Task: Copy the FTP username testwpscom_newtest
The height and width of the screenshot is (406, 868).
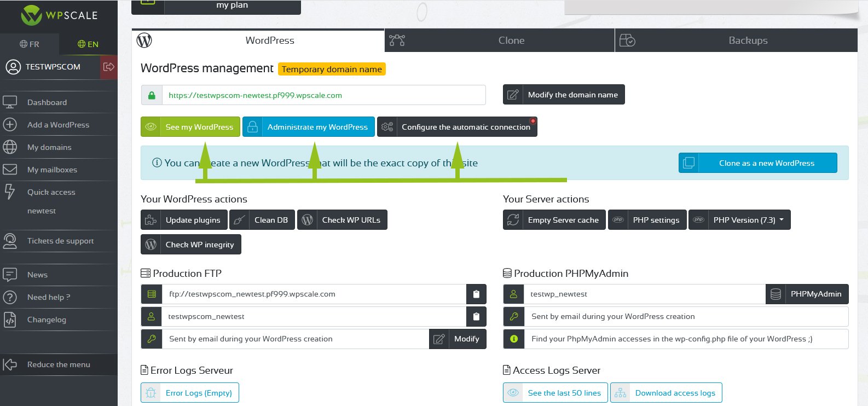Action: coord(476,316)
